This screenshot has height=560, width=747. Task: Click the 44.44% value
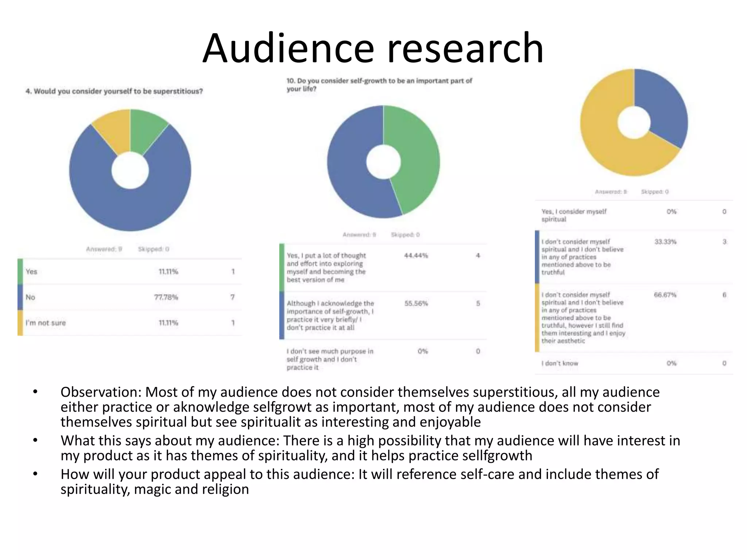pos(416,256)
